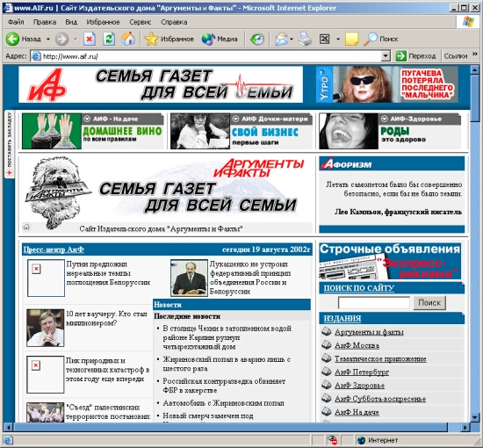Print the page with printer icon

(306, 40)
